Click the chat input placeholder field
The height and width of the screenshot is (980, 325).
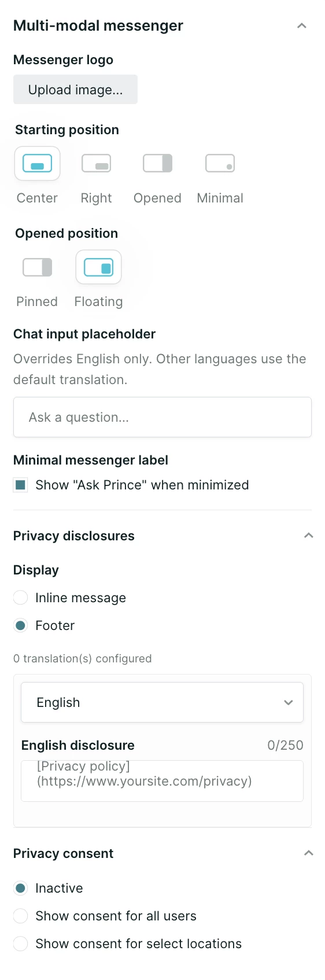[162, 417]
